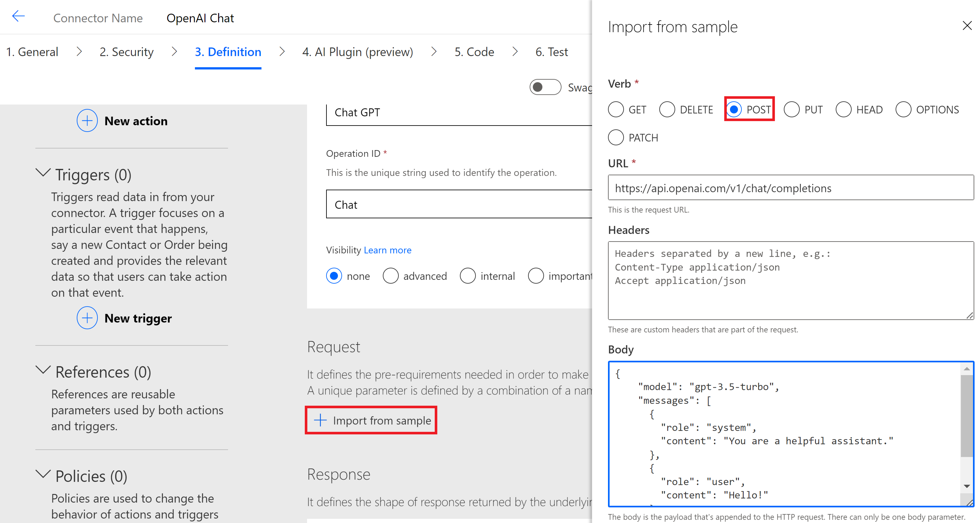Click Headers textarea resize handle
The image size is (980, 523).
[x=970, y=316]
